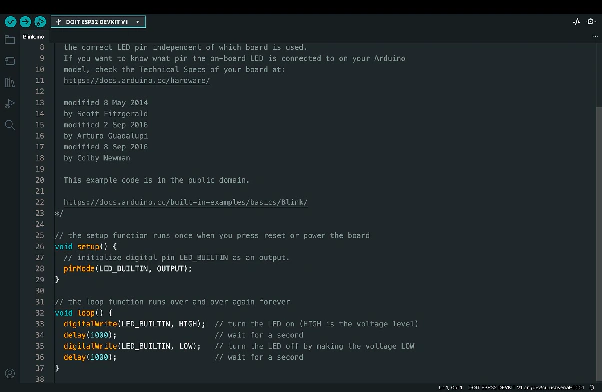602x392 pixels.
Task: Open the Serial Plotter
Action: click(576, 22)
